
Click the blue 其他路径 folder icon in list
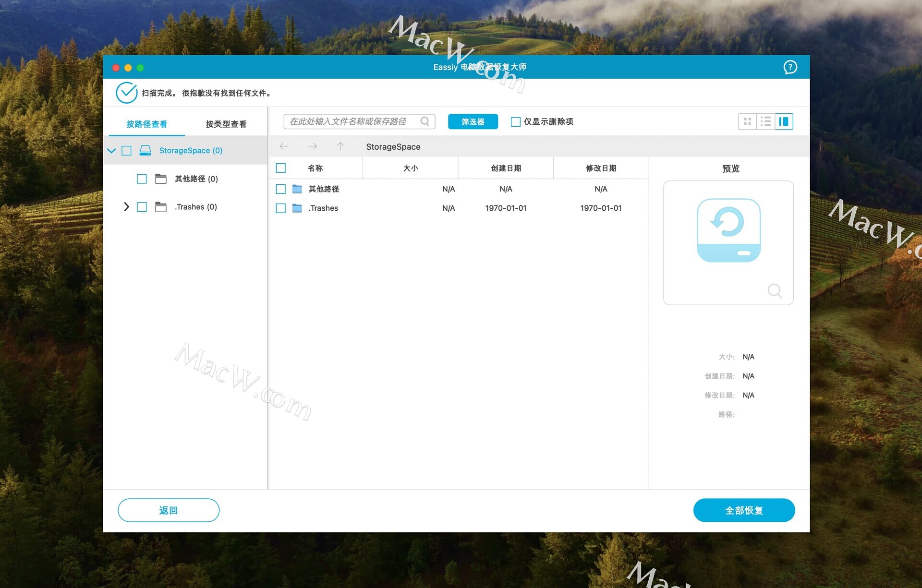[297, 189]
